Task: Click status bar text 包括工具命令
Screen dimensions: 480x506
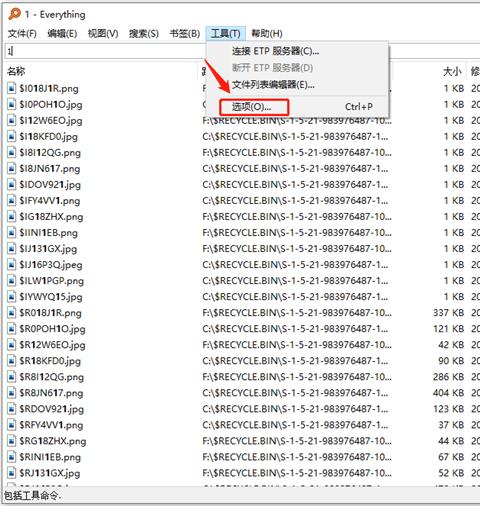Action: point(32,496)
